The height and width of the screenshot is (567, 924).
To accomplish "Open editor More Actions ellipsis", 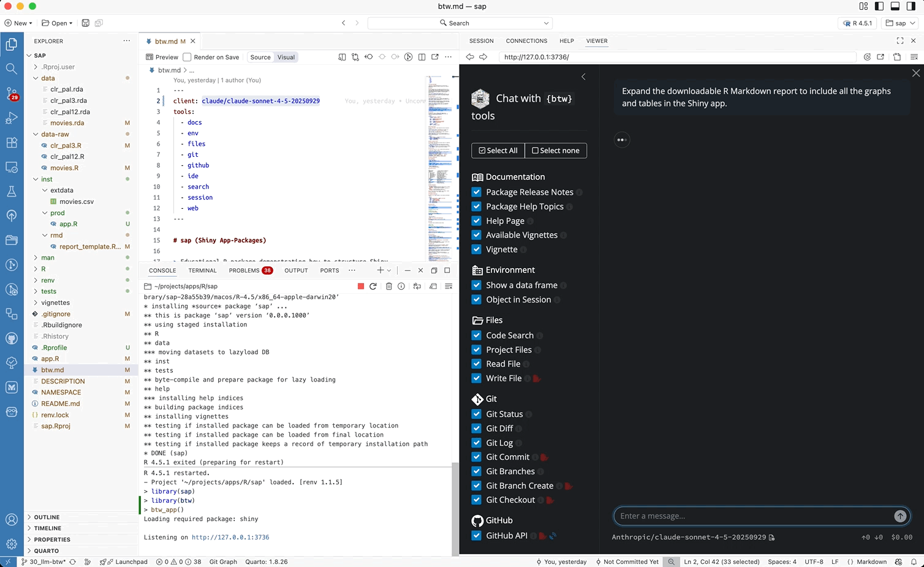I will [449, 57].
